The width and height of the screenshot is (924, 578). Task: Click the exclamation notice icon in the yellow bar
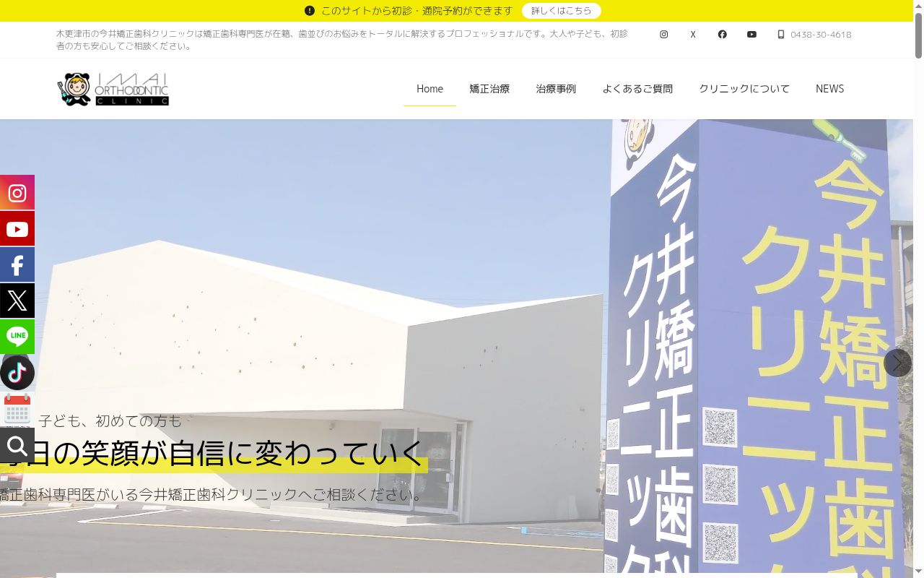[310, 11]
